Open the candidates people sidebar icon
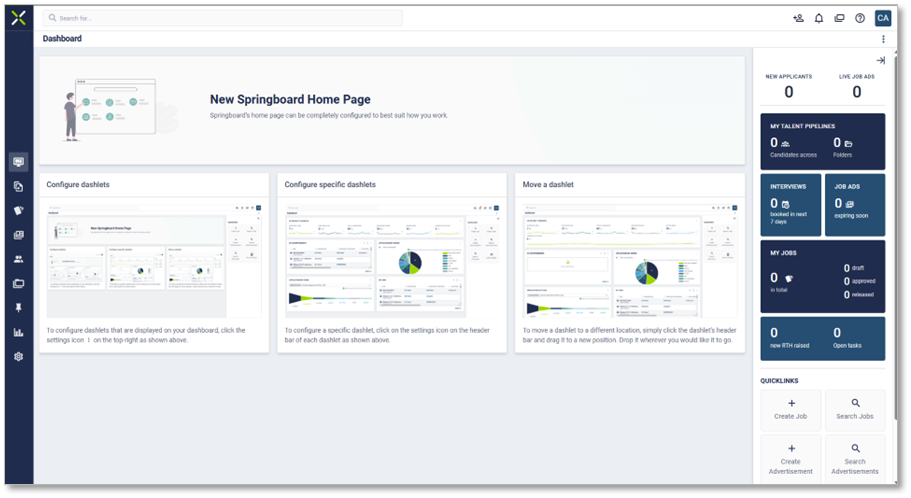911x498 pixels. (18, 259)
